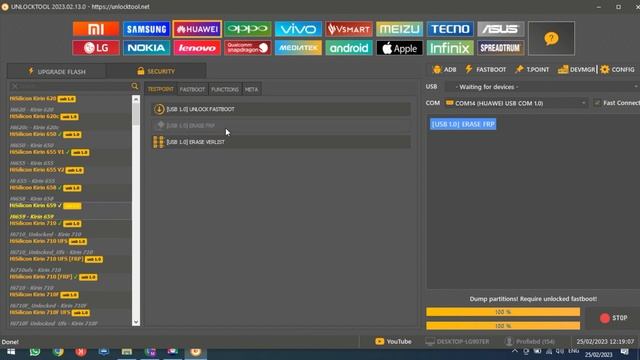Switch to UPGRADE FLASH tab
640x360 pixels.
click(57, 71)
